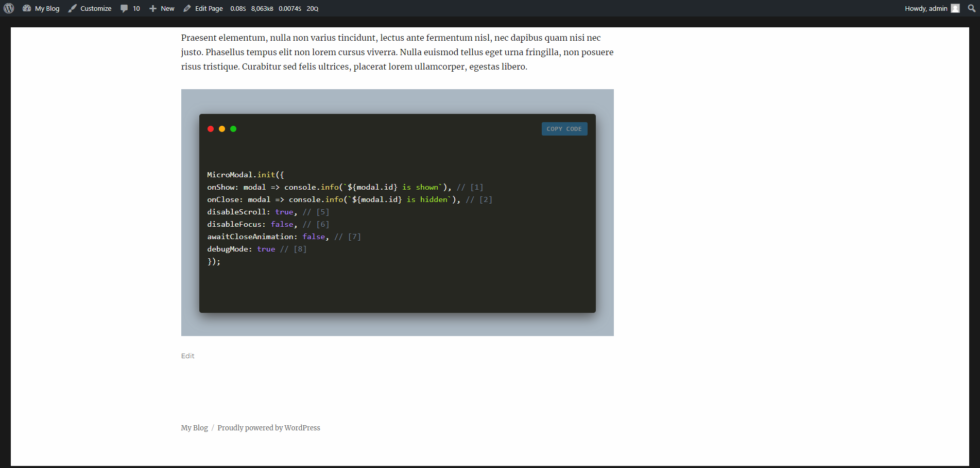Click the MicroModal.init({ code line
Image resolution: width=980 pixels, height=468 pixels.
[x=246, y=175]
